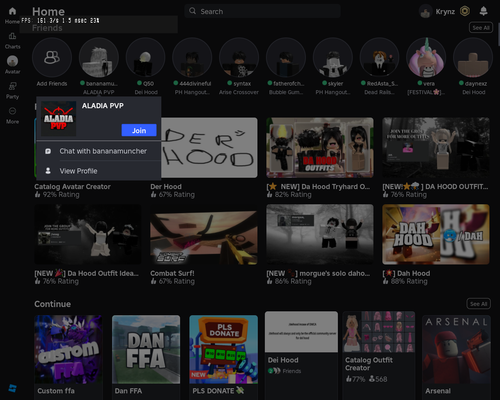Open Custom ffa game card

68,357
